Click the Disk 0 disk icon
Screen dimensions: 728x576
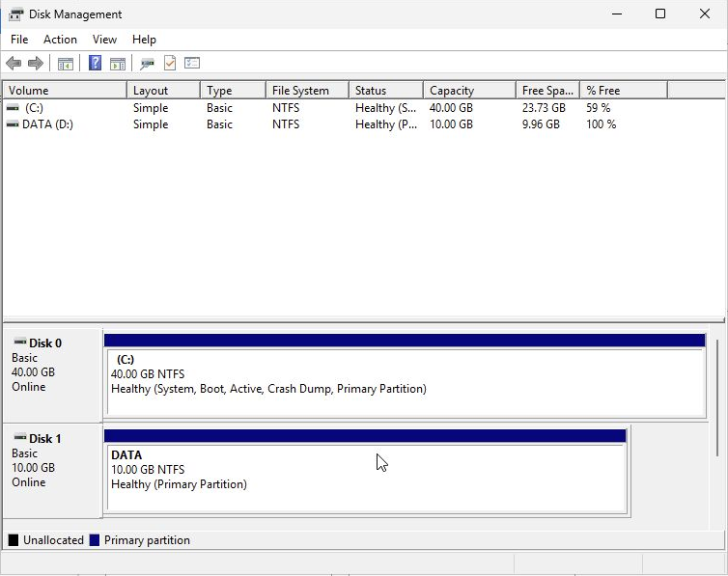point(20,343)
